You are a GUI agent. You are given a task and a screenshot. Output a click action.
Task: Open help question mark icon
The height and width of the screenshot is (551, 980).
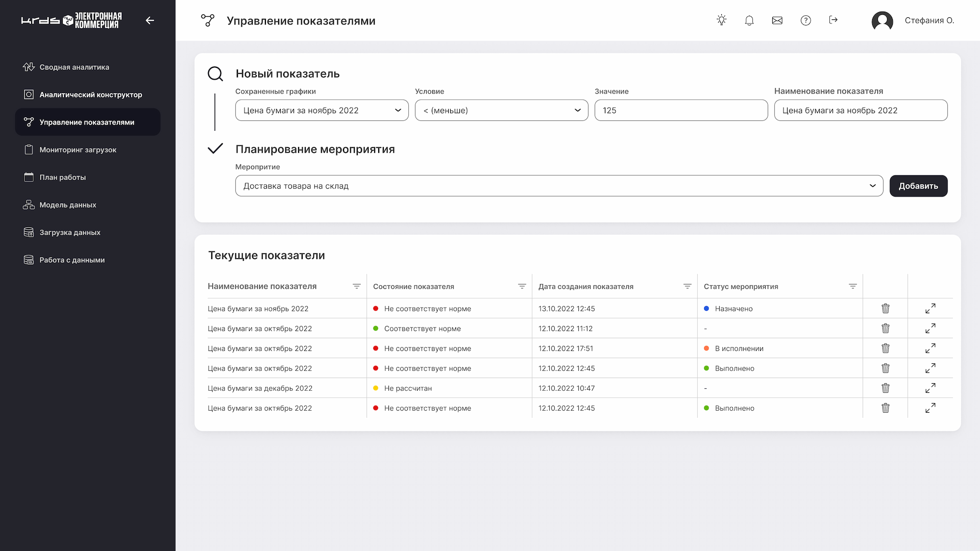805,20
